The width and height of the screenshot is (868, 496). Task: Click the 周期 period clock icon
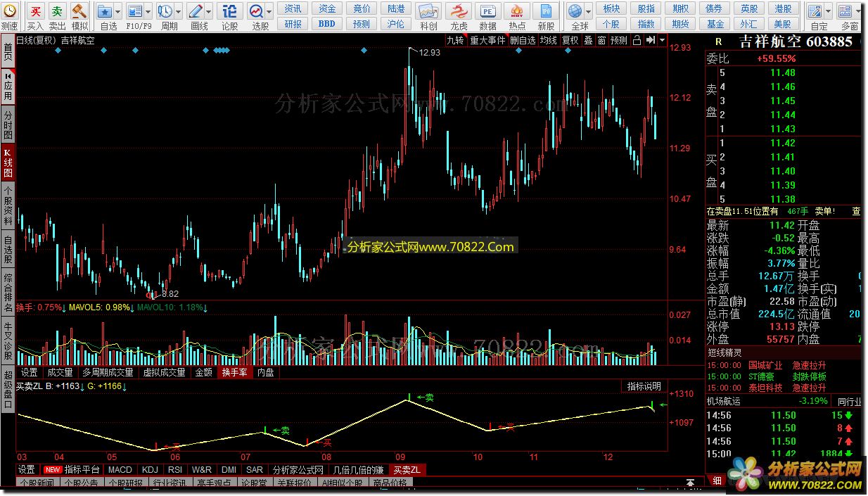[x=165, y=11]
